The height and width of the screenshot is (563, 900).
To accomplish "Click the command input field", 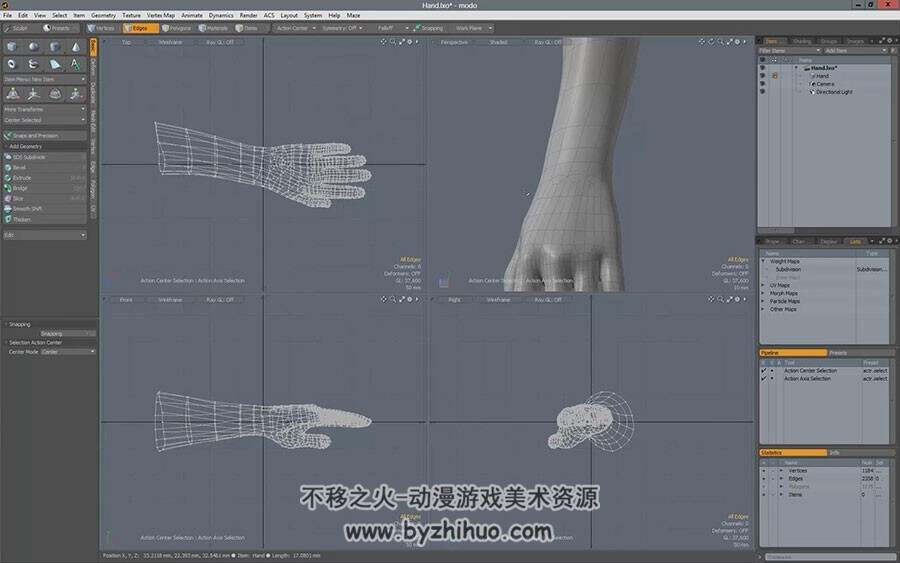I will pos(829,556).
